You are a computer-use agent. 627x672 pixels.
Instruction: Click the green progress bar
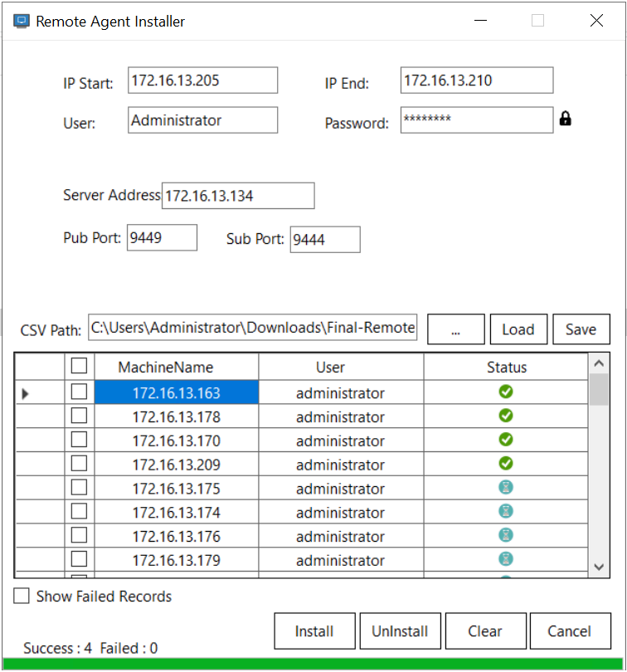[313, 664]
